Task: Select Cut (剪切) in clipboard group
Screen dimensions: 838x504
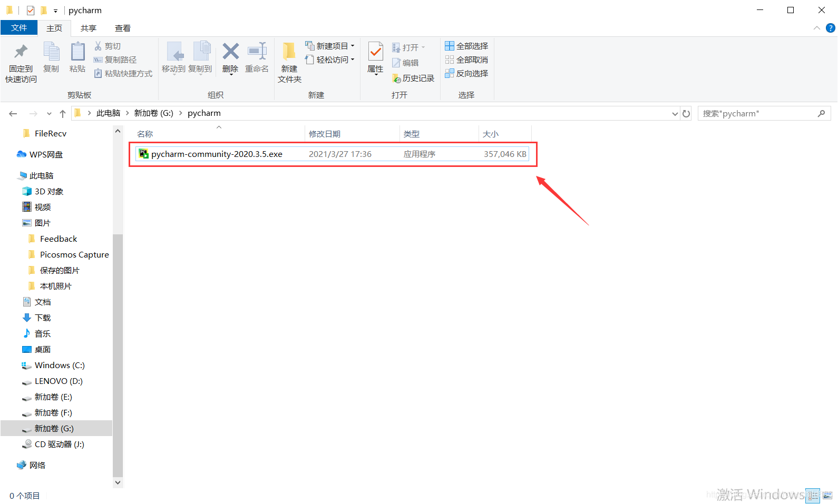Action: [108, 46]
